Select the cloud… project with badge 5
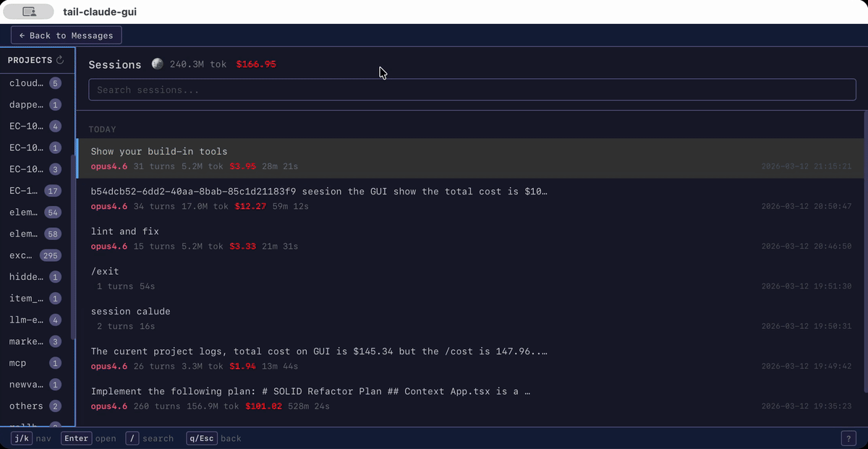868x449 pixels. click(36, 83)
